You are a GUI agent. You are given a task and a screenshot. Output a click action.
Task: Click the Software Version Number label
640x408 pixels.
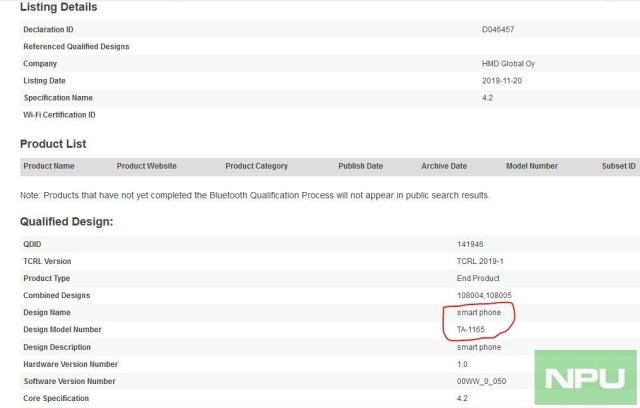[x=69, y=381]
